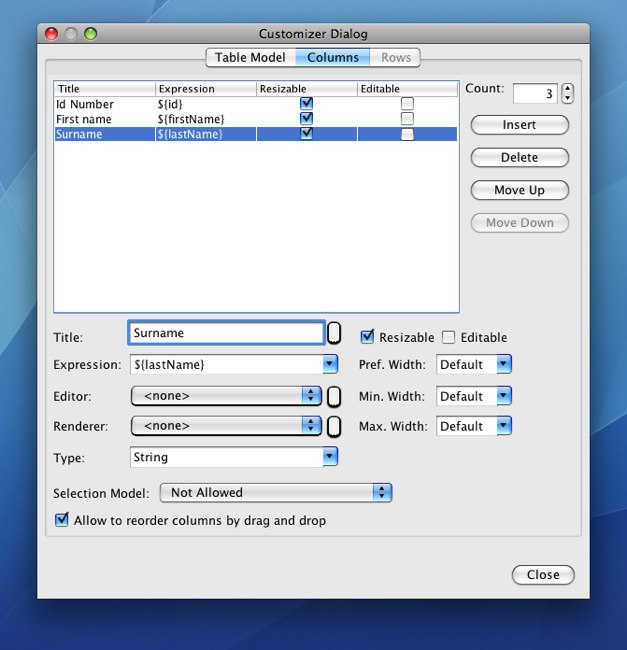
Task: Toggle Resizable checkbox in First name row
Action: point(306,119)
